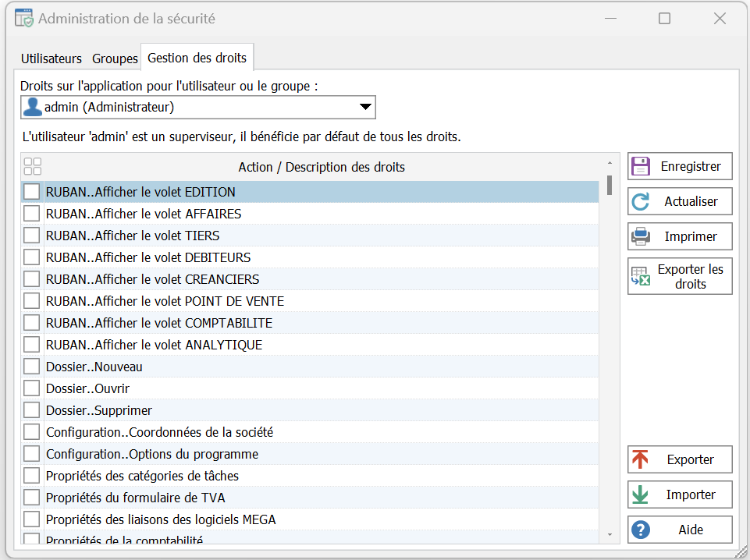Click the floppy disk Enregistrer icon
This screenshot has width=750, height=560.
pyautogui.click(x=641, y=166)
